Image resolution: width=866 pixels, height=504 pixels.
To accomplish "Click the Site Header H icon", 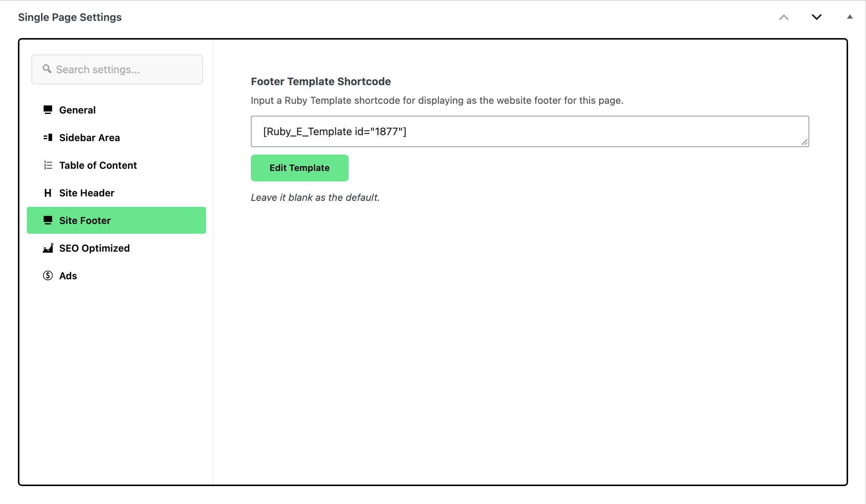I will click(48, 193).
